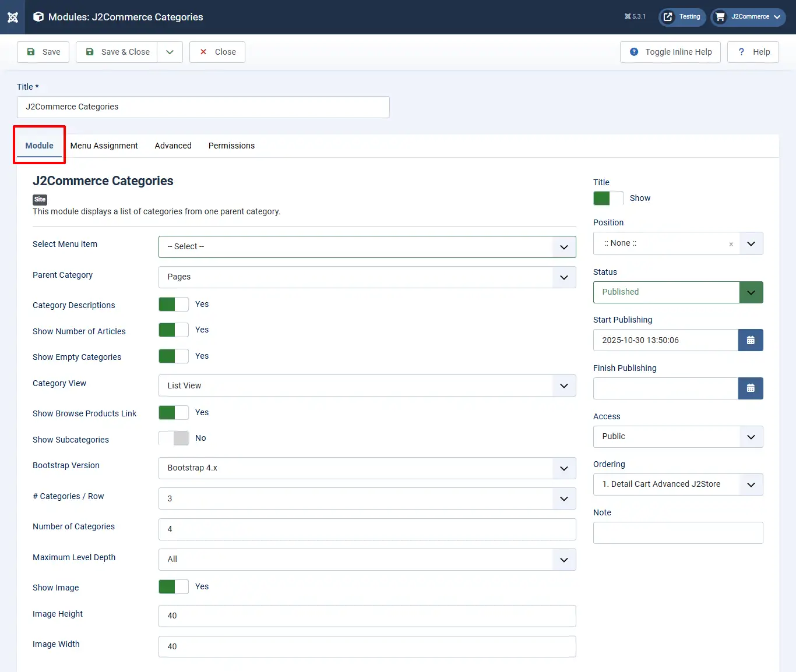
Task: Click the module cube icon in header
Action: coord(38,17)
